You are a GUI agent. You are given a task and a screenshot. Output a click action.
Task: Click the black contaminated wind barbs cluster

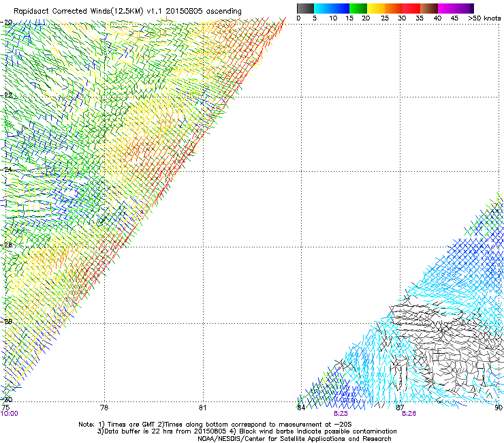click(447, 348)
